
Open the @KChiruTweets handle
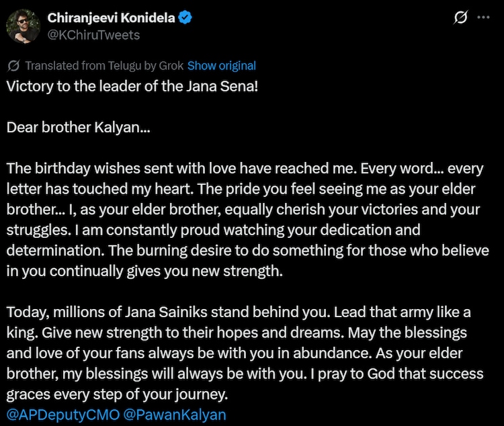(93, 35)
